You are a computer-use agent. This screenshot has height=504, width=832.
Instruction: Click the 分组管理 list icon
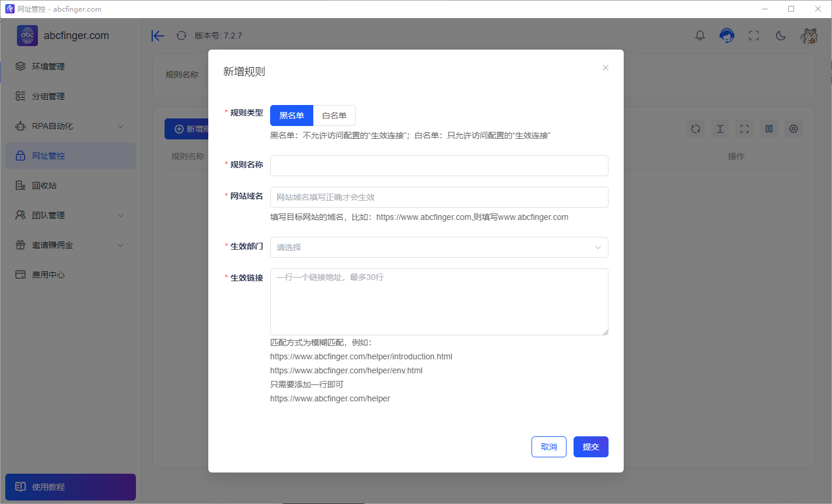tap(20, 96)
